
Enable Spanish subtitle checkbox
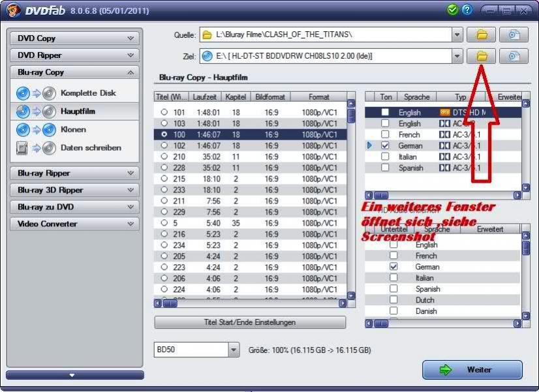393,288
